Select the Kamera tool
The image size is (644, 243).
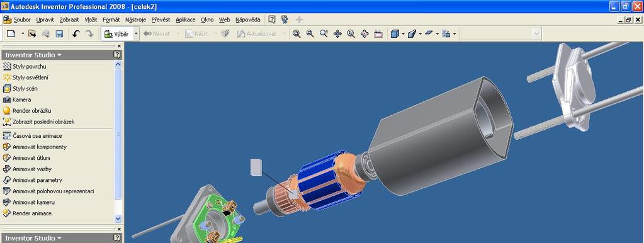[x=17, y=99]
